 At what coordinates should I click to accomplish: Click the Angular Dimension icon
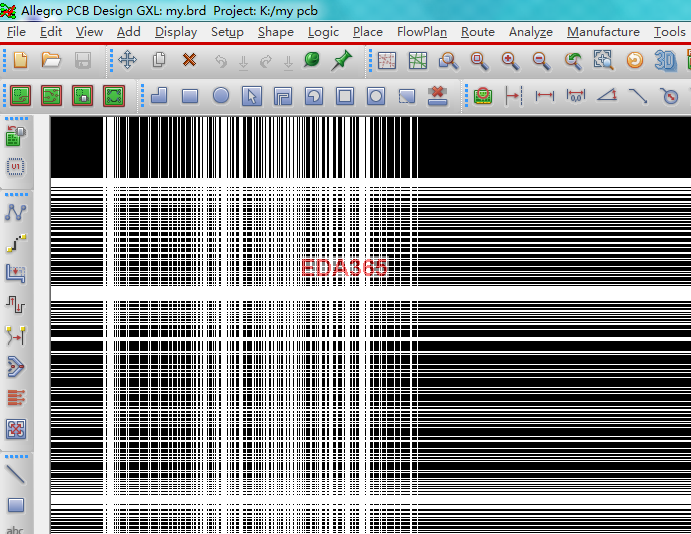(x=607, y=95)
